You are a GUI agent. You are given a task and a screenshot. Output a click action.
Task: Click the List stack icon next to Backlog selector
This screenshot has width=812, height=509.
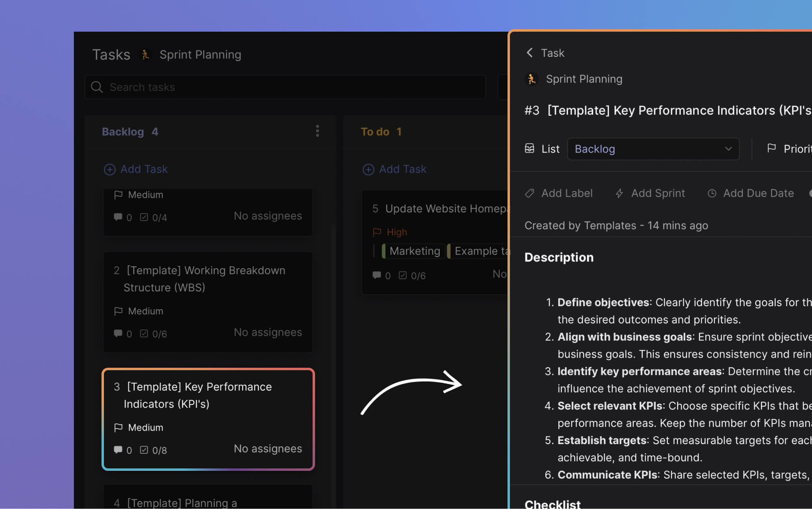pyautogui.click(x=530, y=149)
